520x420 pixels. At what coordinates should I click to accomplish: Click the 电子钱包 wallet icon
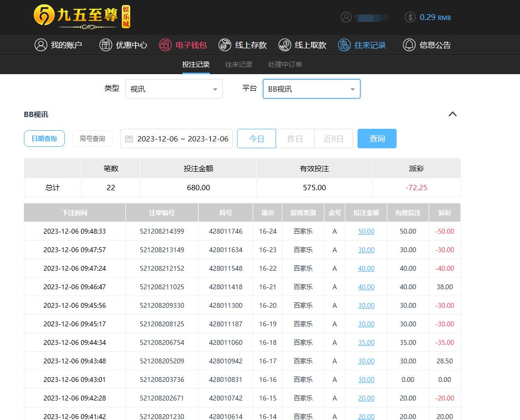coord(165,45)
